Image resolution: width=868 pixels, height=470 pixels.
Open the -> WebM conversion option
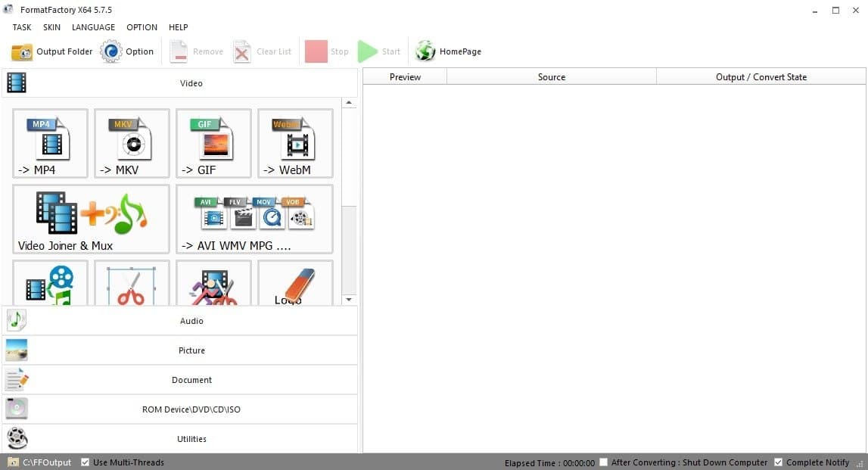pyautogui.click(x=295, y=143)
